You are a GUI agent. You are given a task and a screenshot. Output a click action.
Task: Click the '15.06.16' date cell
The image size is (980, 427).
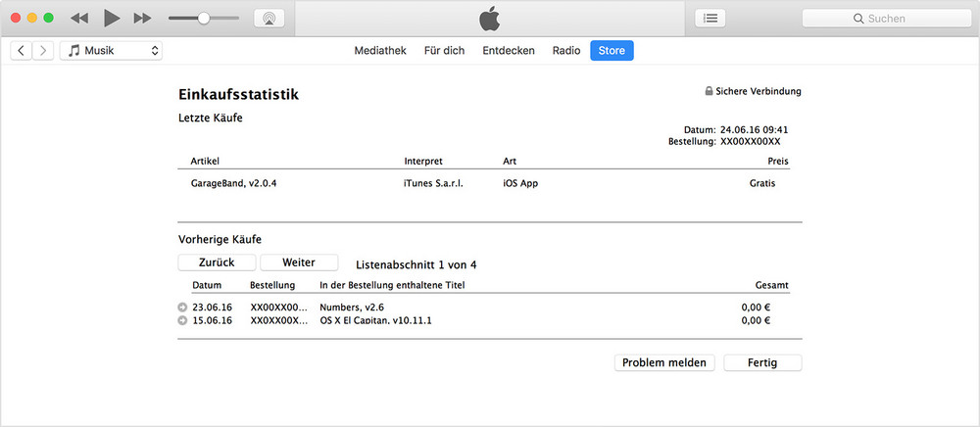point(213,320)
